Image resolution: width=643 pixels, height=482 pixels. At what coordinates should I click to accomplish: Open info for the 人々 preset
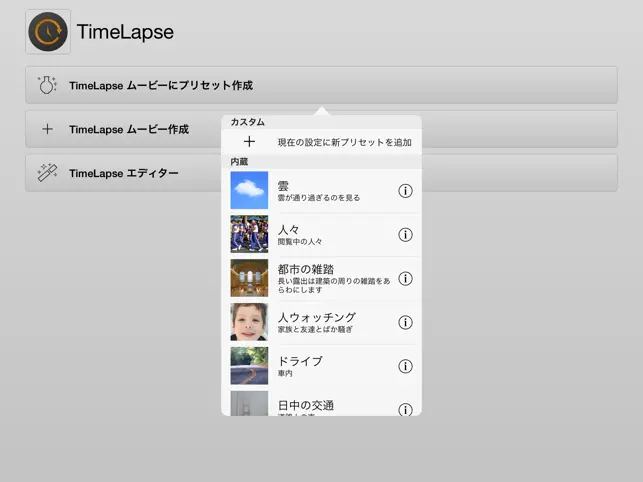tap(405, 235)
